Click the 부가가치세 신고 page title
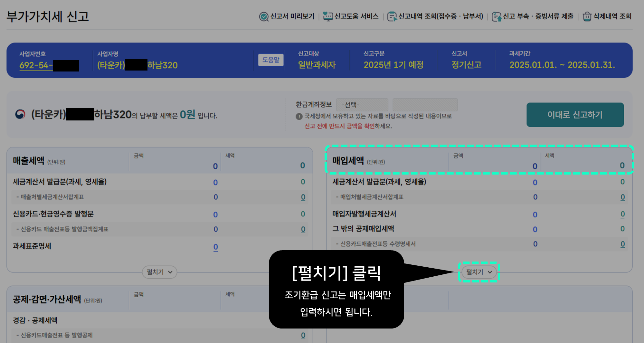Viewport: 644px width, 343px height. (x=48, y=16)
